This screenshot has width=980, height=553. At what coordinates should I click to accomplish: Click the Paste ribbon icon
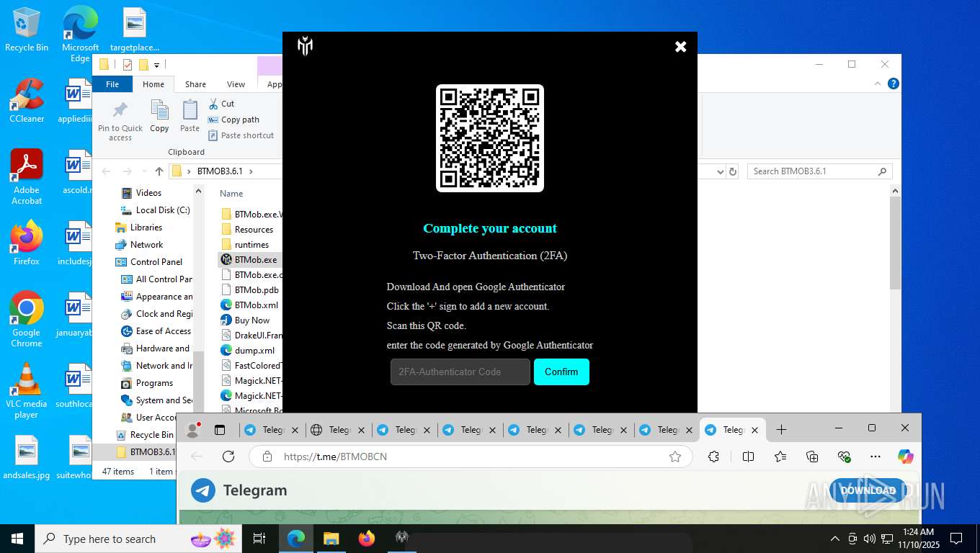pos(190,117)
